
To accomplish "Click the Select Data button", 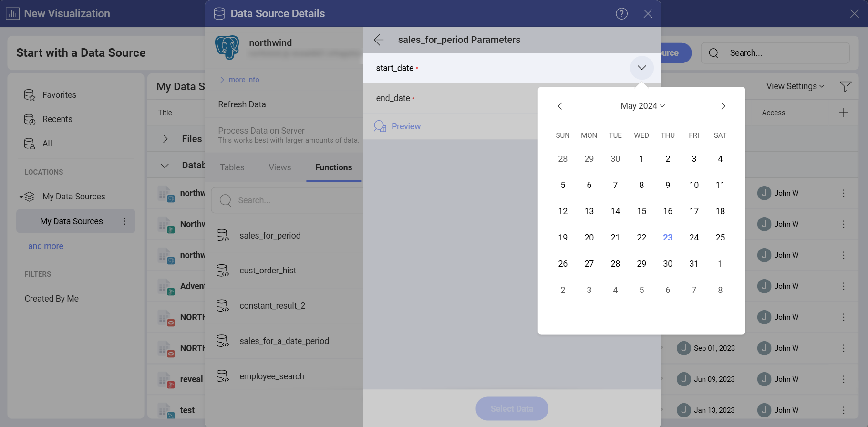I will coord(512,409).
